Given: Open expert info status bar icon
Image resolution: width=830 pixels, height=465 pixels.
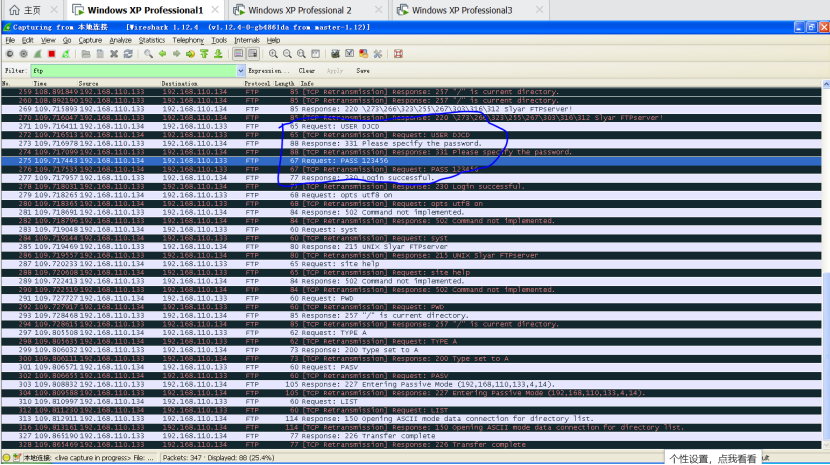Looking at the screenshot, I should click(6, 458).
